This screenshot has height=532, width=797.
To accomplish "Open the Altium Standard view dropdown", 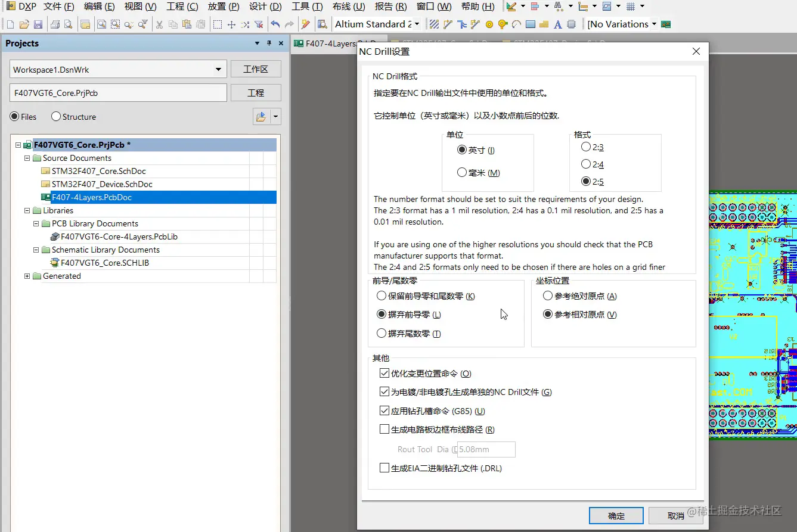I will (x=416, y=24).
